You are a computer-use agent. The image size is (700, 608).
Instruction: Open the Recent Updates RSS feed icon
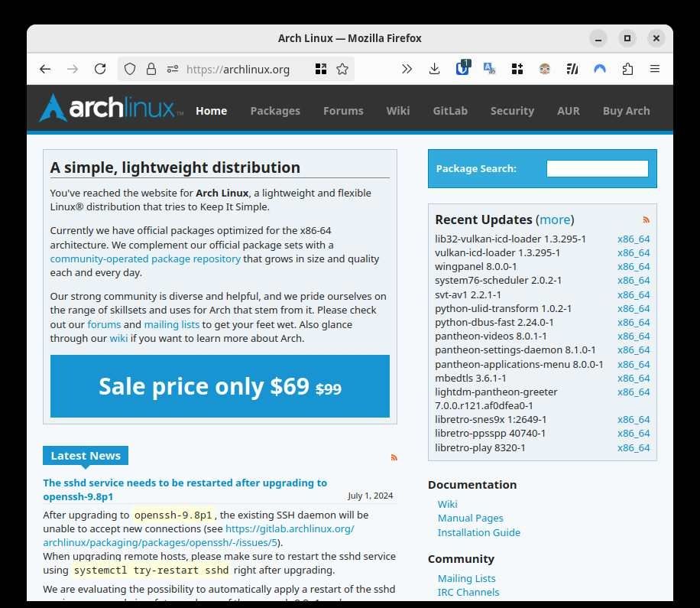[x=646, y=219]
